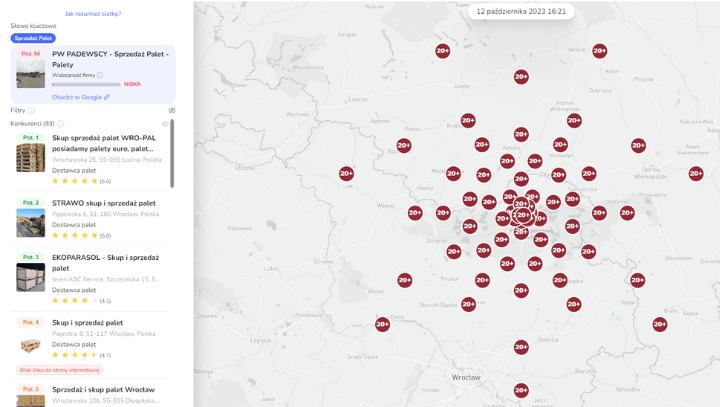Click the 20+ marker near Koźmin Wielkopolski

coord(574,121)
